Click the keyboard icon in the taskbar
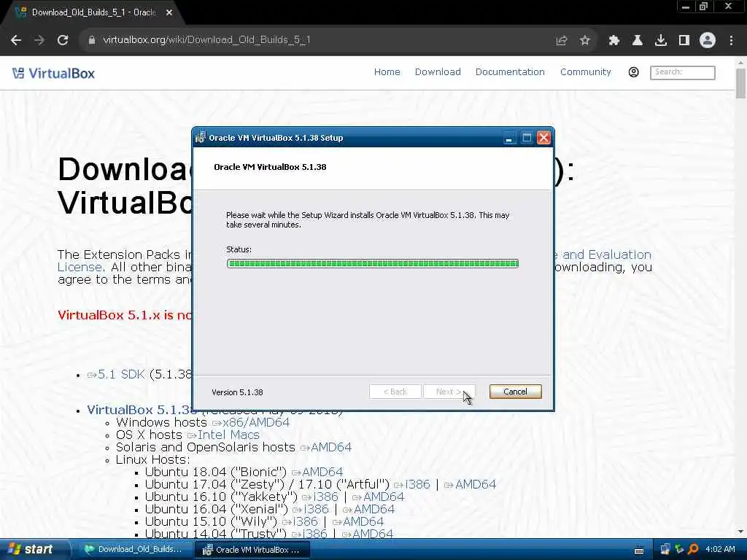The height and width of the screenshot is (560, 747). (640, 550)
